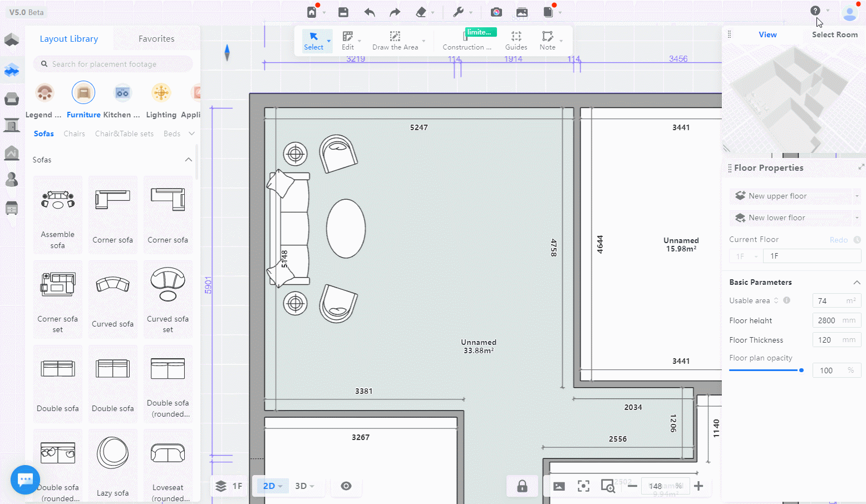Open the Favorites tab
866x504 pixels.
click(156, 39)
